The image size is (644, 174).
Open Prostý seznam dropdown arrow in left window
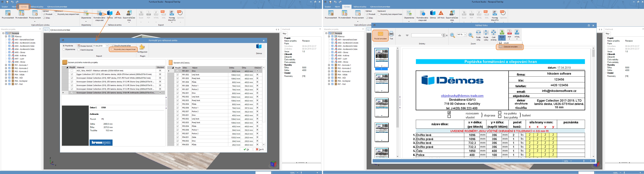pos(35,21)
